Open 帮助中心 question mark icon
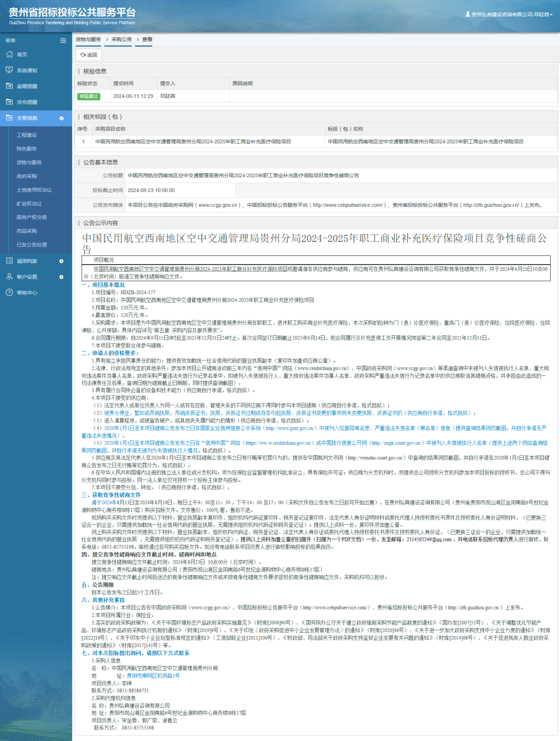 9,292
